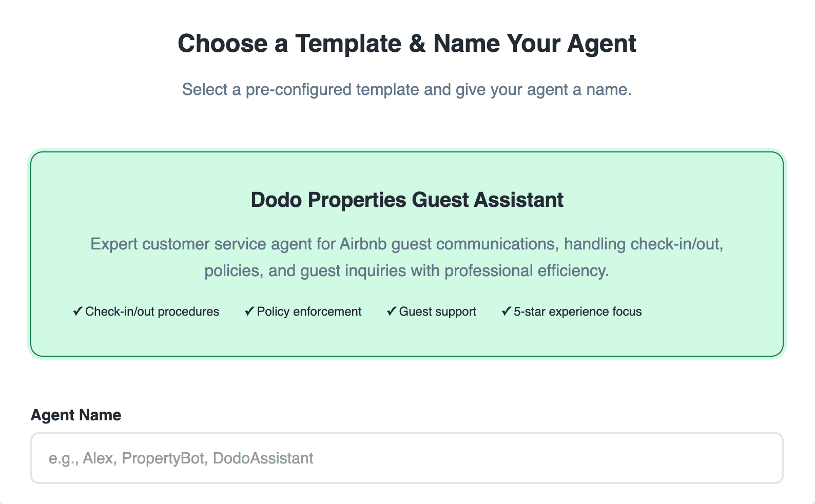This screenshot has height=504, width=815.
Task: Click the word "Airbnb" in the template description
Action: click(363, 244)
